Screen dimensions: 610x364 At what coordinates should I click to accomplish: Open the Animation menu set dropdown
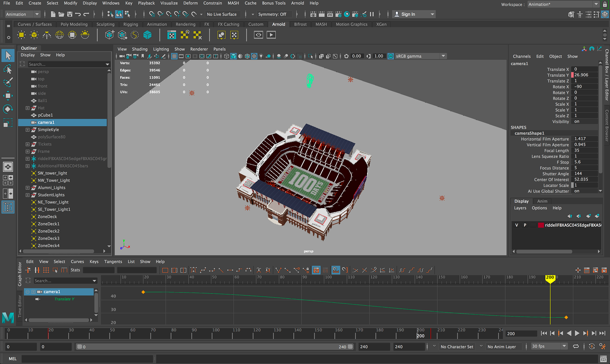(22, 14)
